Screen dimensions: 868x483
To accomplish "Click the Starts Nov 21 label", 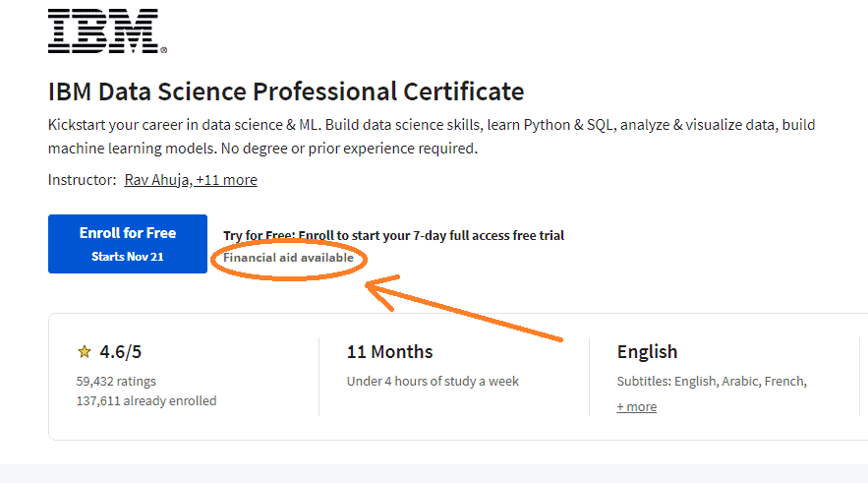I will coord(128,257).
